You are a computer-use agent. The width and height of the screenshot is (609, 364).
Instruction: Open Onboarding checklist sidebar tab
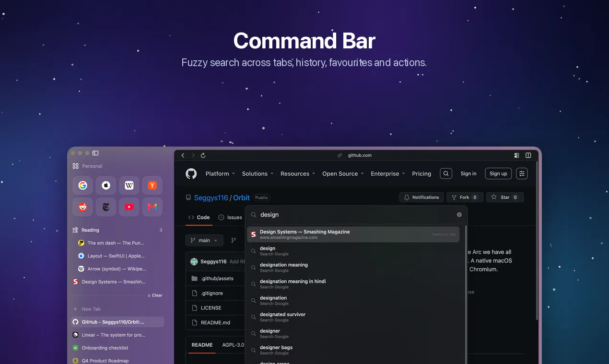tap(117, 348)
